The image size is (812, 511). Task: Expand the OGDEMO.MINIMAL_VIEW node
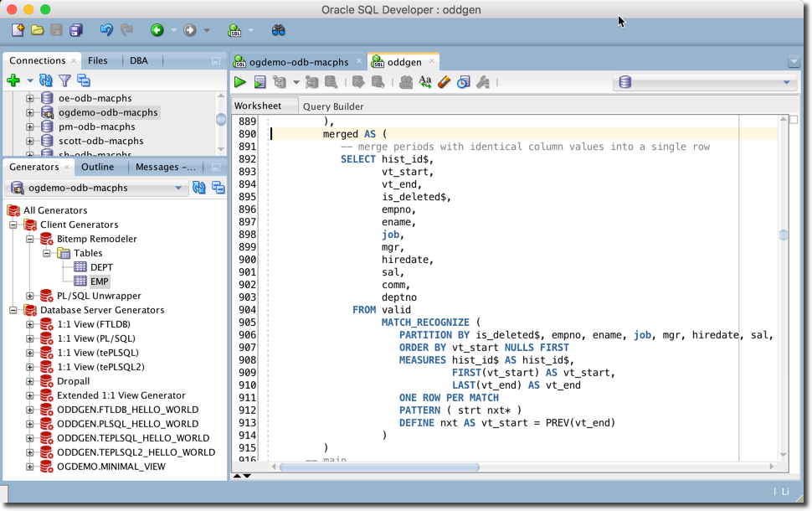[30, 467]
